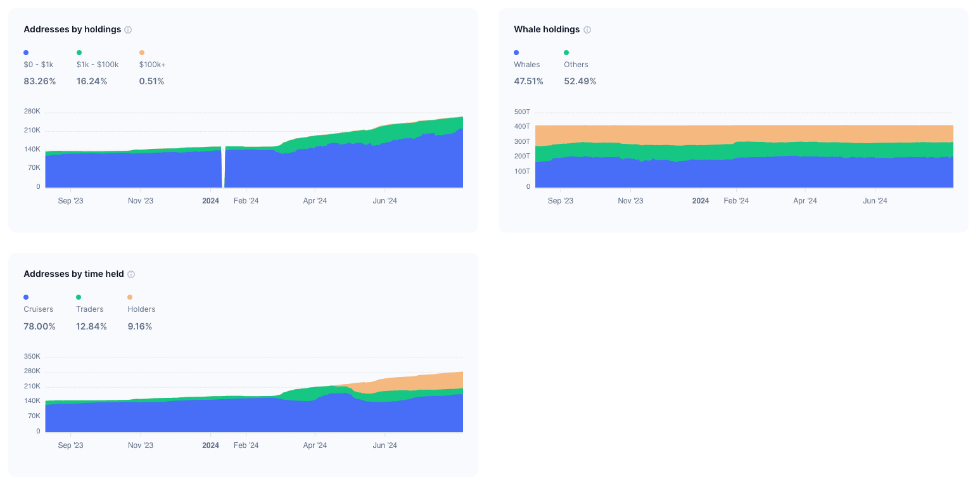Click the 400T axis label in Whale holdings
The image size is (980, 486).
coord(522,126)
